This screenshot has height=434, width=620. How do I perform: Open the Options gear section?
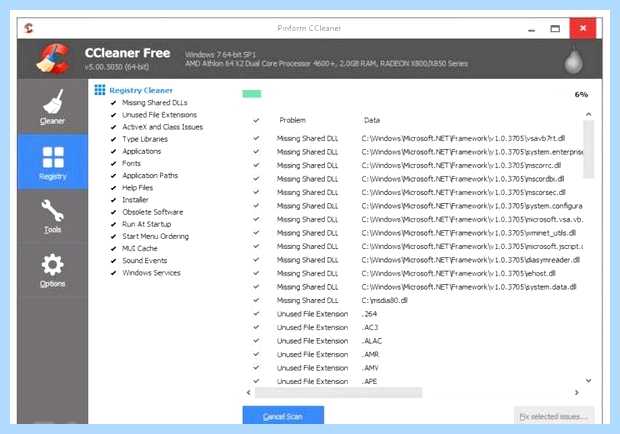tap(53, 270)
